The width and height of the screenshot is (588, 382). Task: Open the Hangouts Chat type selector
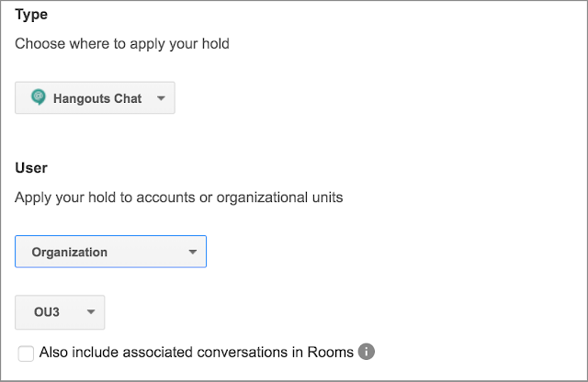[95, 98]
